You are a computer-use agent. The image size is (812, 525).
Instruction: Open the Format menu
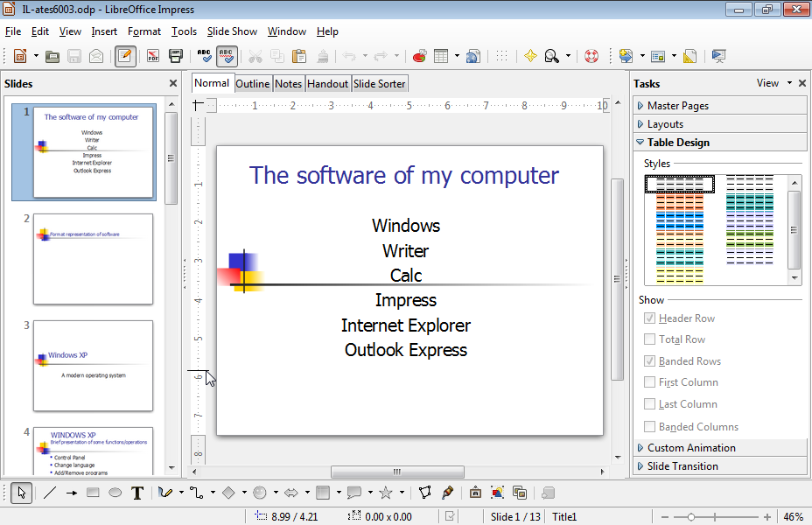click(144, 31)
